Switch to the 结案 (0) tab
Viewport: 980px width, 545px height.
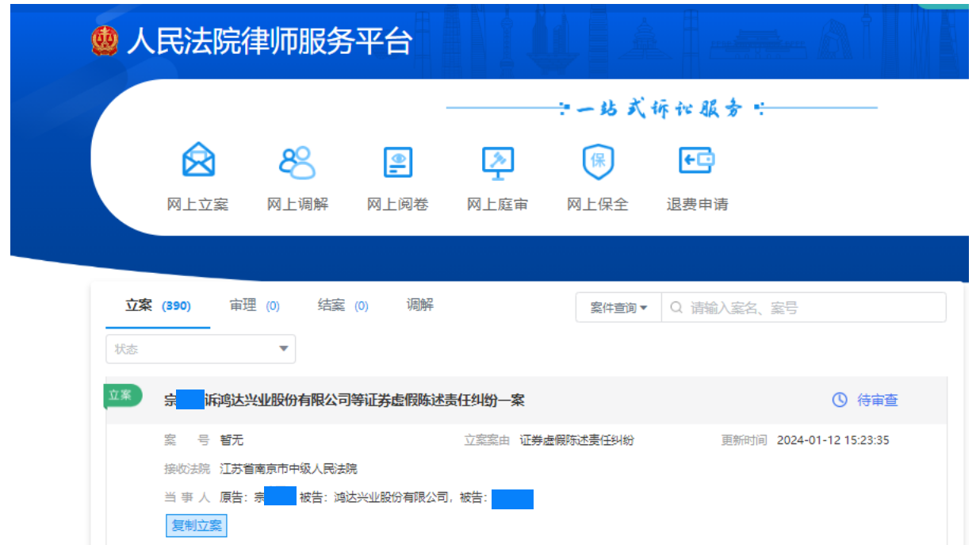pos(343,305)
